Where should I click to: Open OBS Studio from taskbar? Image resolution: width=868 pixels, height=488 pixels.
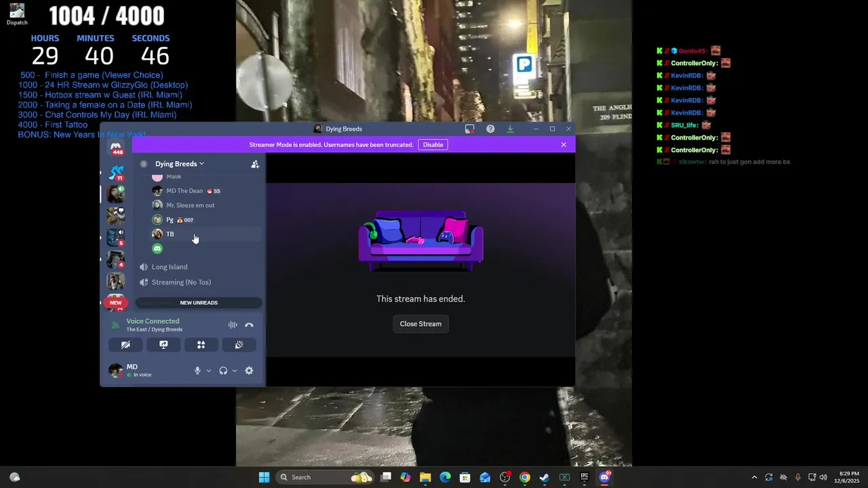click(505, 477)
